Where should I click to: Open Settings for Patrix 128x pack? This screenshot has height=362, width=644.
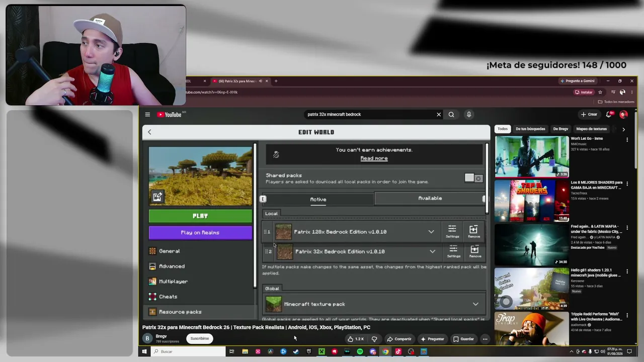click(452, 232)
